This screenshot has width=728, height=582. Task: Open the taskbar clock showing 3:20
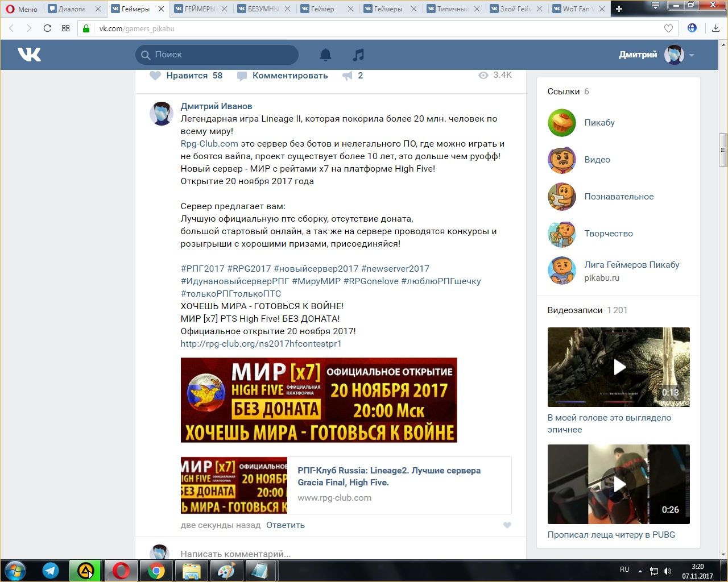(x=698, y=571)
